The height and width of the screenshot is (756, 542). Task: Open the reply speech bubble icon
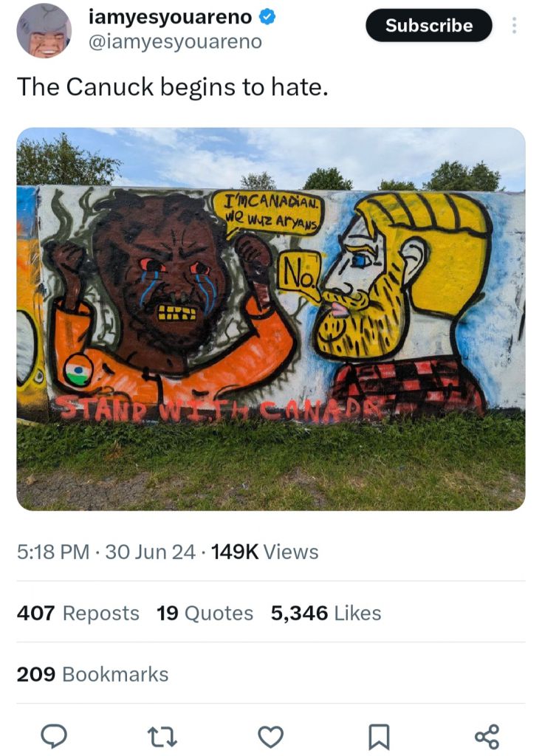click(53, 736)
